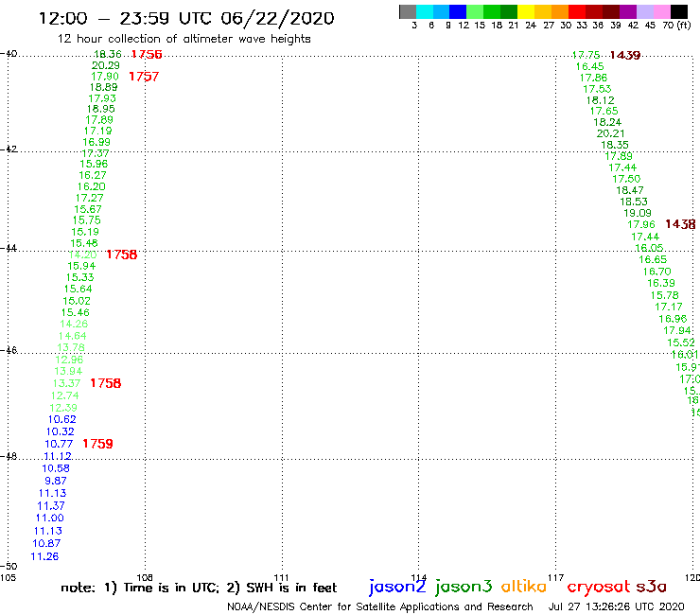Click the gray swatch in the color scale
Image resolution: width=700 pixels, height=615 pixels.
click(x=408, y=11)
